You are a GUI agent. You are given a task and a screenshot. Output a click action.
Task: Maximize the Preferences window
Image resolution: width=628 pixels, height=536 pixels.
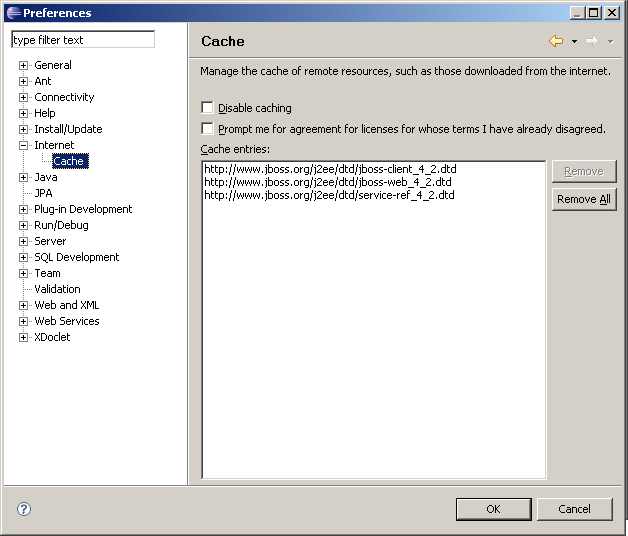pyautogui.click(x=594, y=13)
